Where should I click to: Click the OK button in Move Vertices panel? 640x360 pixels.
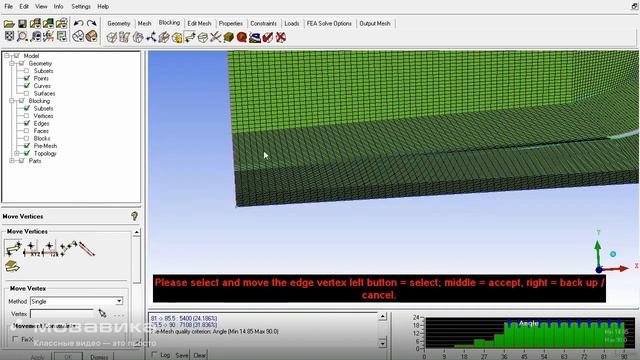click(68, 357)
